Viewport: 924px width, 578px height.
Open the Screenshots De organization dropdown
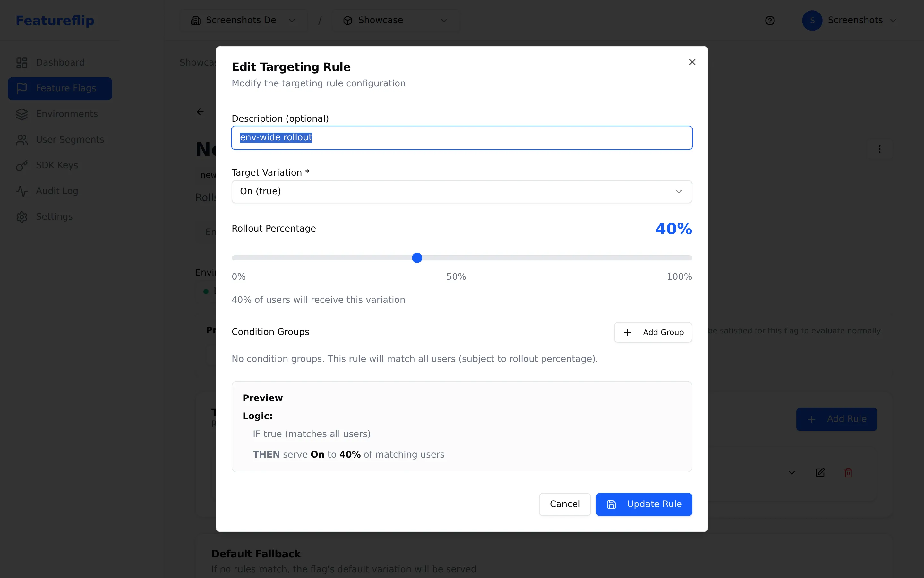tap(243, 20)
